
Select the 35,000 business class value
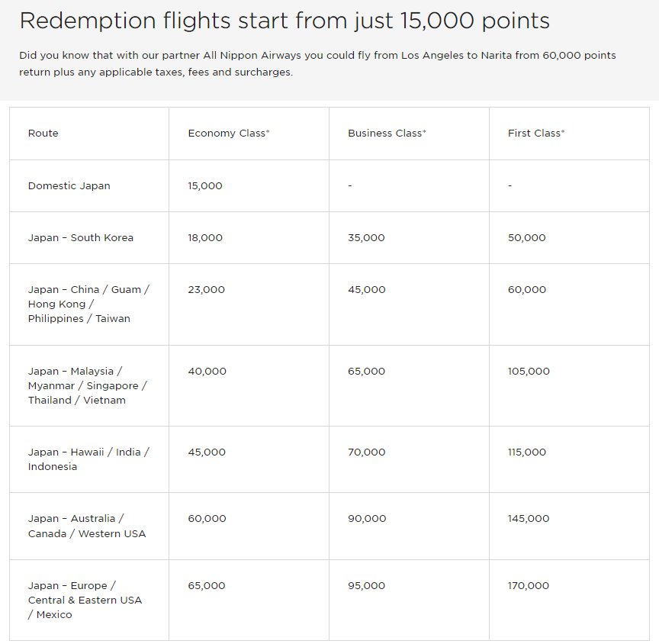coord(366,238)
